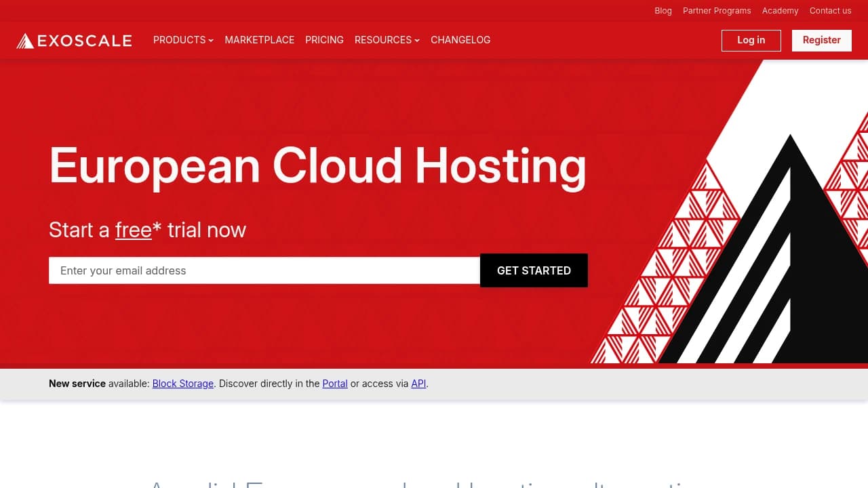Open the Blog link
Viewport: 868px width, 488px height.
[663, 11]
